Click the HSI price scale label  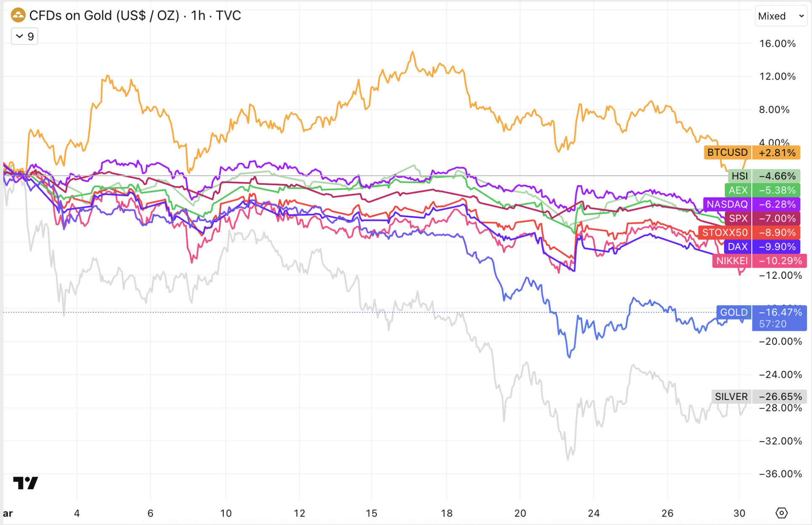(739, 176)
